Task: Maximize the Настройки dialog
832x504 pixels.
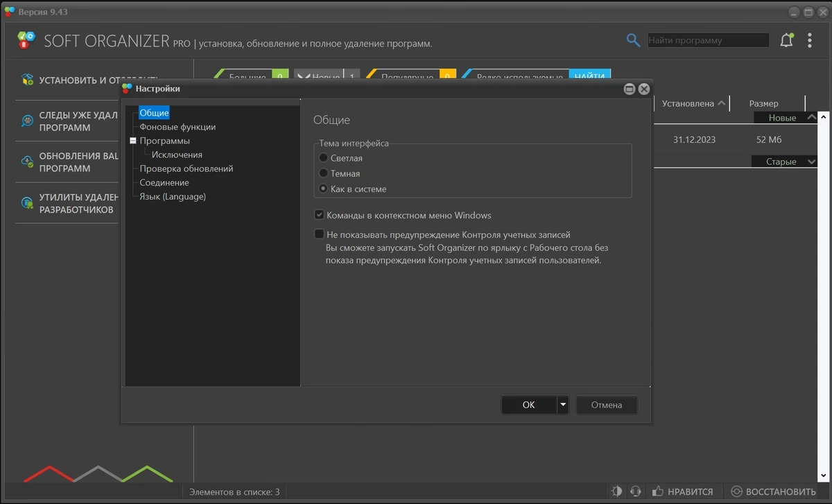Action: 630,89
